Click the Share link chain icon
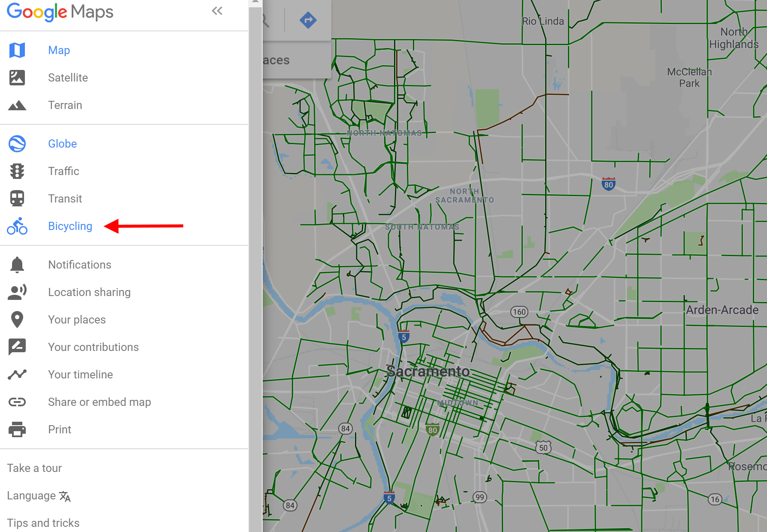Image resolution: width=767 pixels, height=532 pixels. (17, 402)
